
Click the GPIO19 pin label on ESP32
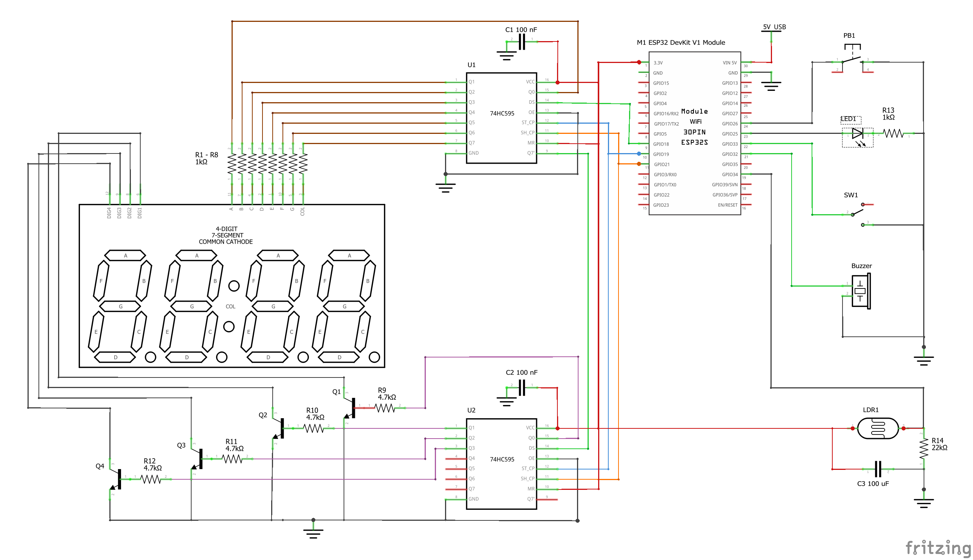pyautogui.click(x=661, y=154)
